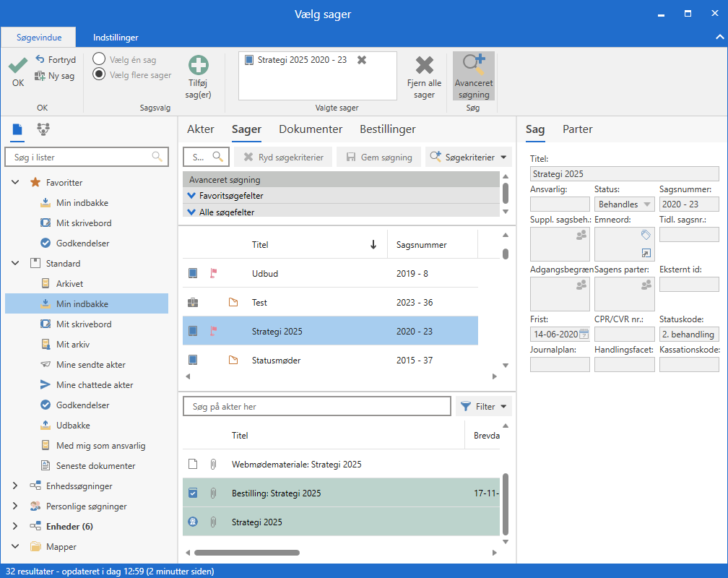Open the calendar picker in the Frist field
This screenshot has width=728, height=578.
point(584,334)
